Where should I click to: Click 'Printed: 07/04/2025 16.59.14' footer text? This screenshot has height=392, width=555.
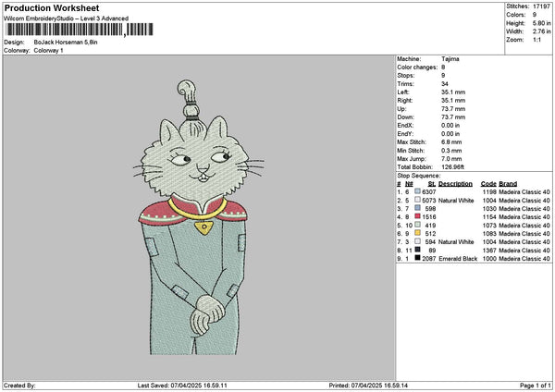click(368, 386)
